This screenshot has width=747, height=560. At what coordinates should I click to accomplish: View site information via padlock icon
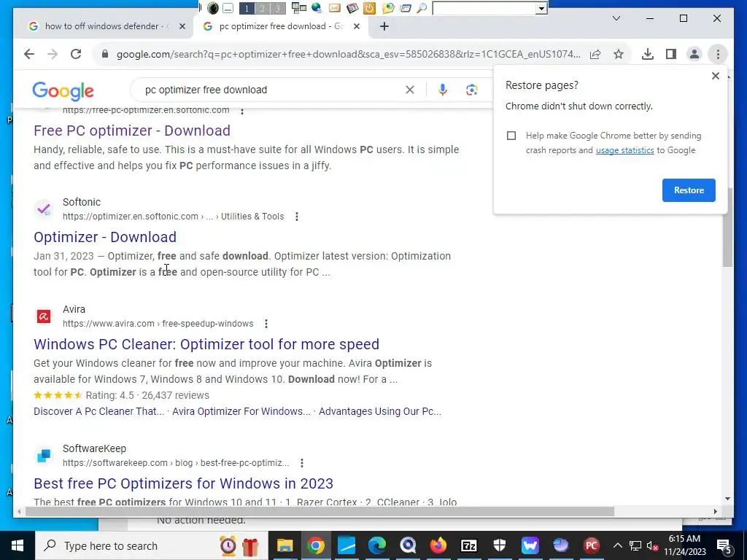(105, 54)
